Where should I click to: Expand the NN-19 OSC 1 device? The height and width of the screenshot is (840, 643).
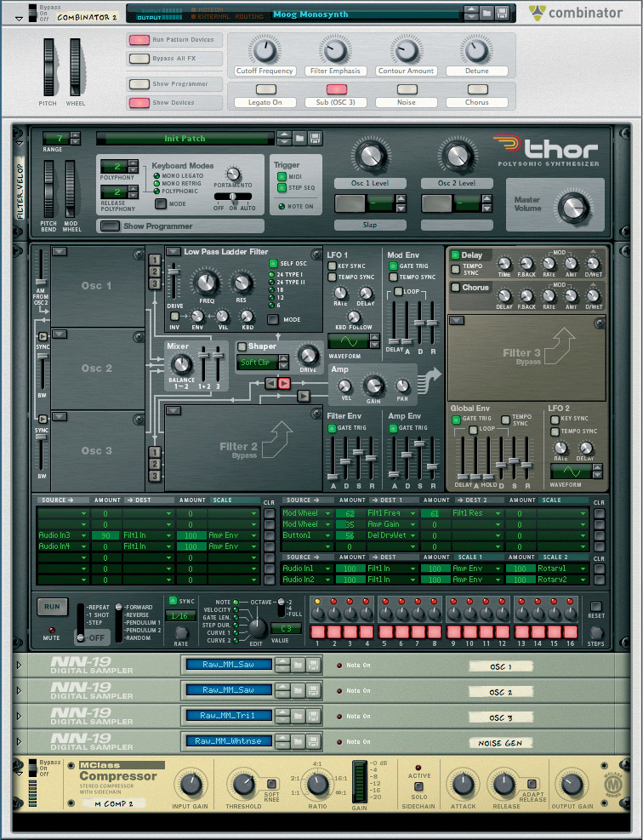coord(20,666)
